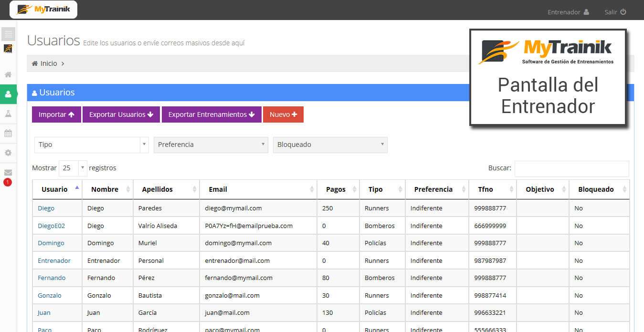Open user Juan link
The height and width of the screenshot is (332, 644).
[44, 313]
